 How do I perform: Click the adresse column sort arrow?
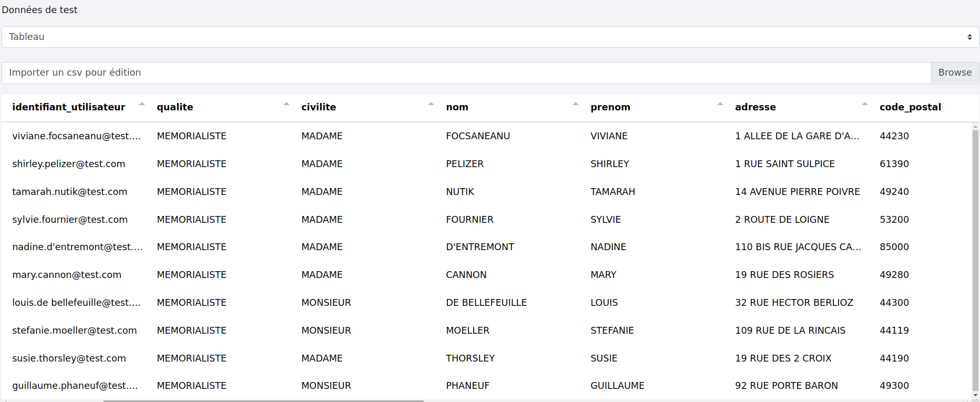click(864, 104)
